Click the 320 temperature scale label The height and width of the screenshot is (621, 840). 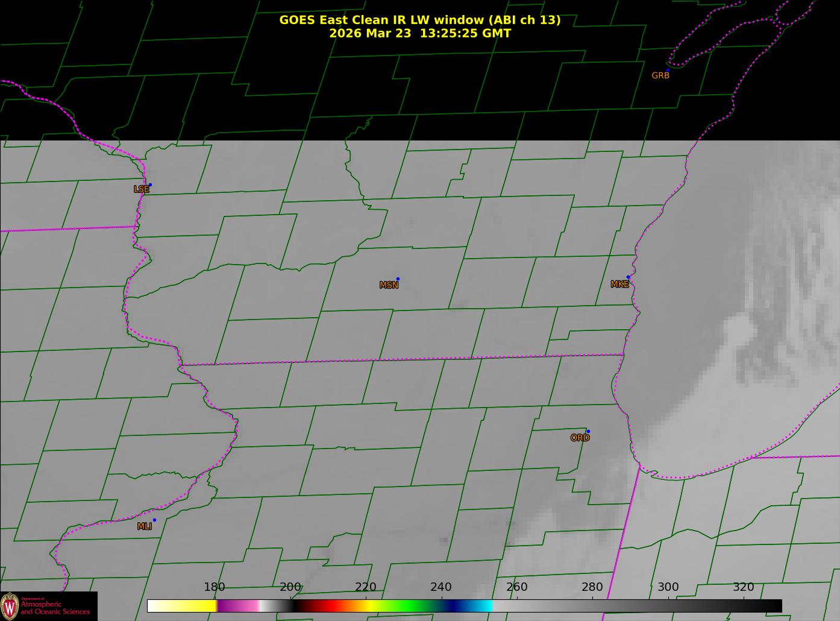(744, 587)
